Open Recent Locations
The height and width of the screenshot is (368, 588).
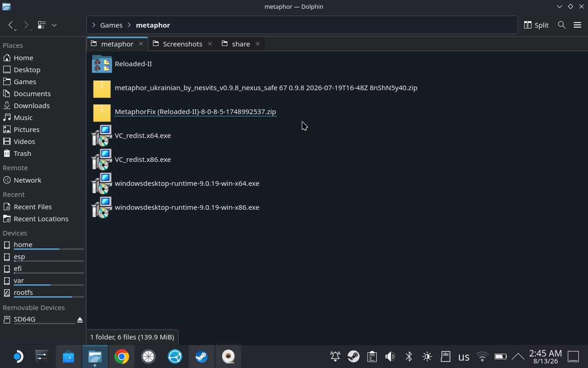(43, 218)
